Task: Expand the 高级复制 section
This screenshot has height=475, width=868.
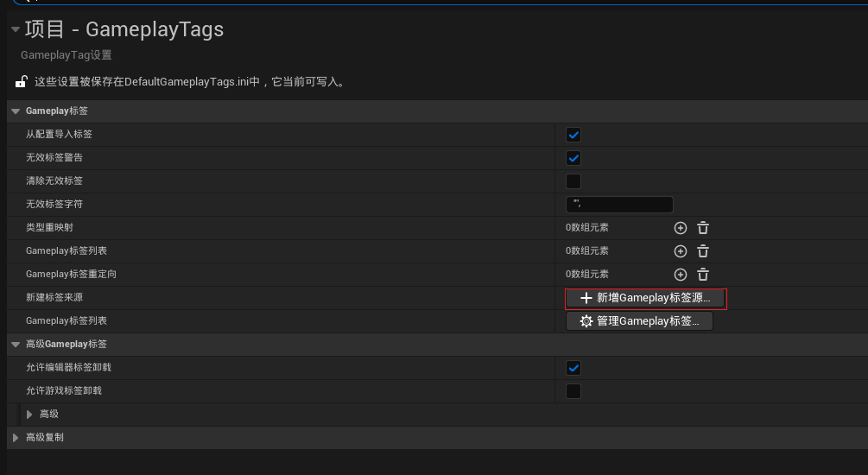Action: click(x=16, y=437)
